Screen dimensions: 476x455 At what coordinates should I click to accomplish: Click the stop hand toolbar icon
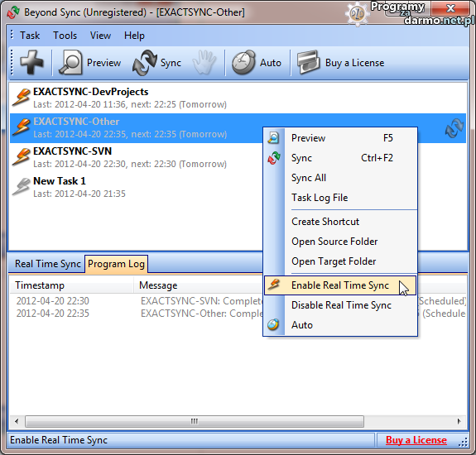point(204,63)
